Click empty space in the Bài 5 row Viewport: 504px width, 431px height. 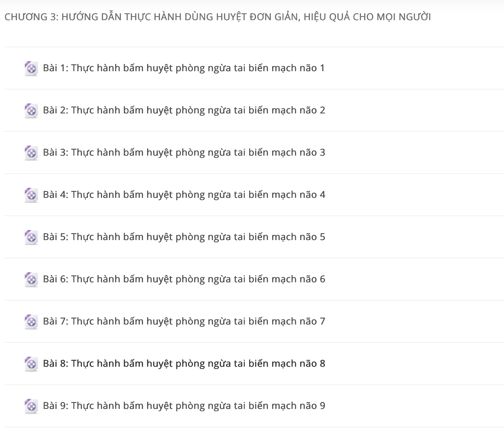(409, 237)
